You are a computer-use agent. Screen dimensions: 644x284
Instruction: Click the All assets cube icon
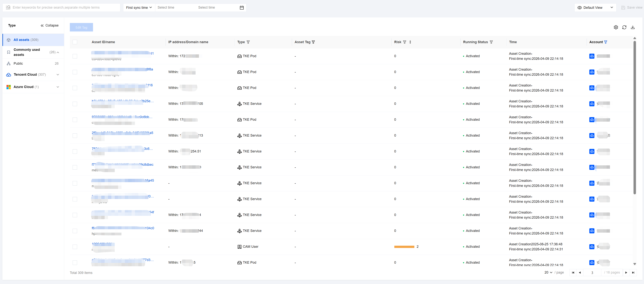8,40
